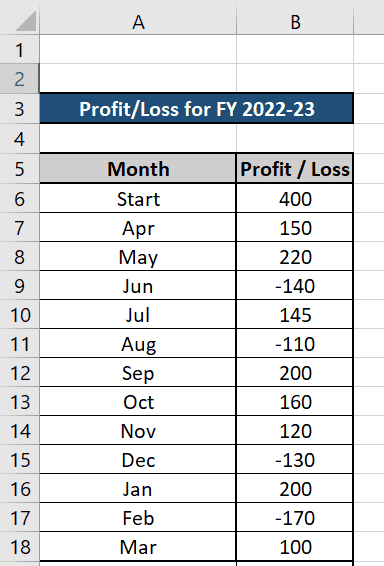Select row 16 header
This screenshot has height=566, width=384.
pos(19,488)
